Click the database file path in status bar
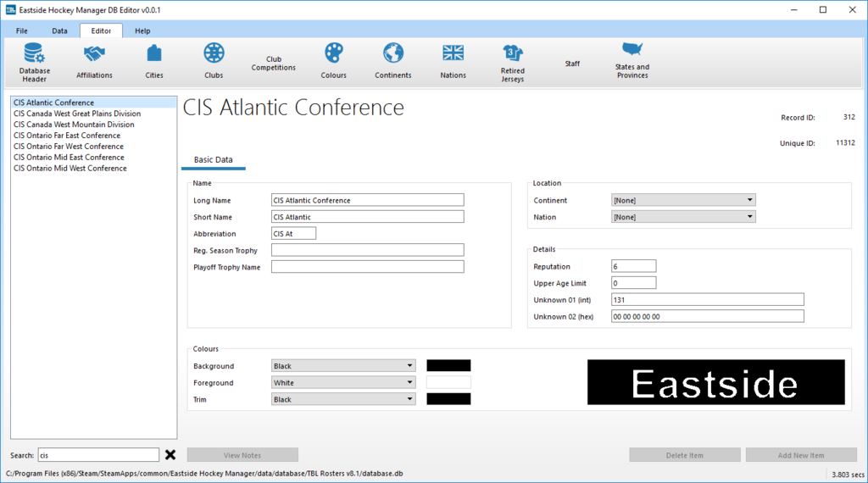868x483 pixels. click(x=204, y=474)
